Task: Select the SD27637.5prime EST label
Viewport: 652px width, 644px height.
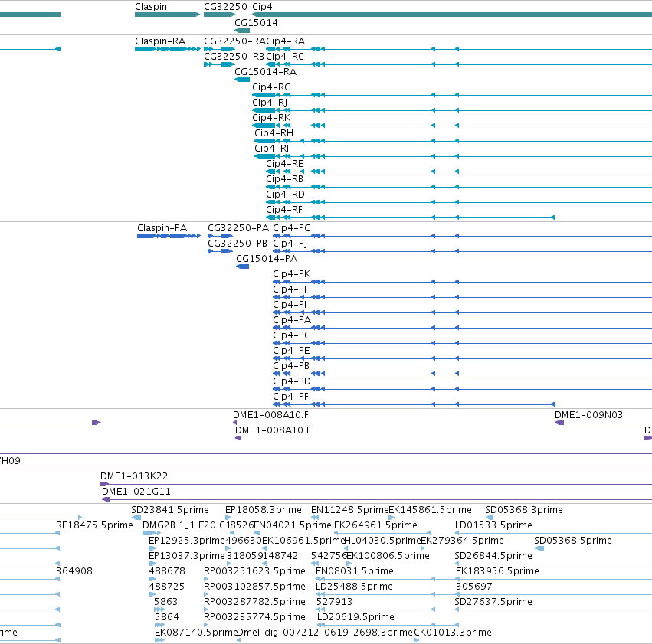Action: (x=493, y=602)
